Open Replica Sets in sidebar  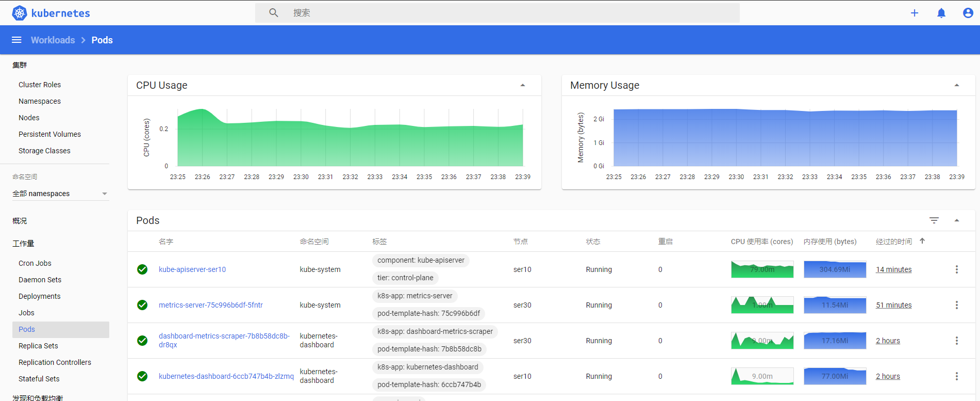pyautogui.click(x=38, y=346)
